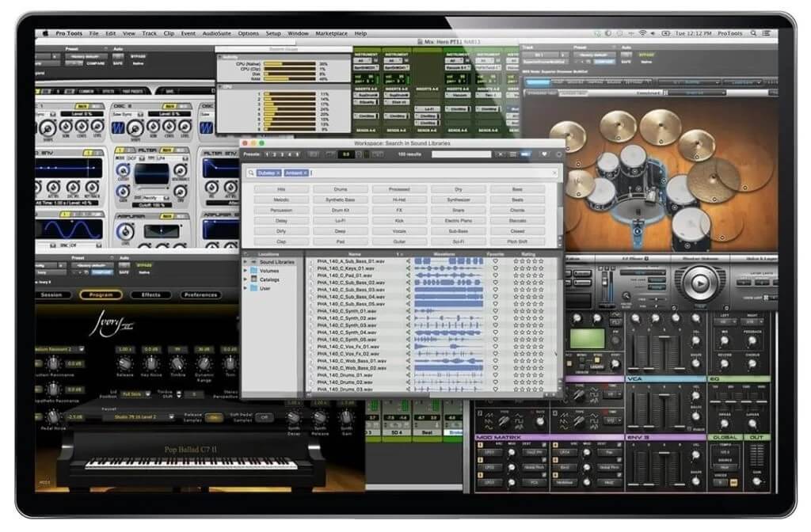Click the Workspace toolbar text search field
The width and height of the screenshot is (811, 532).
click(462, 154)
